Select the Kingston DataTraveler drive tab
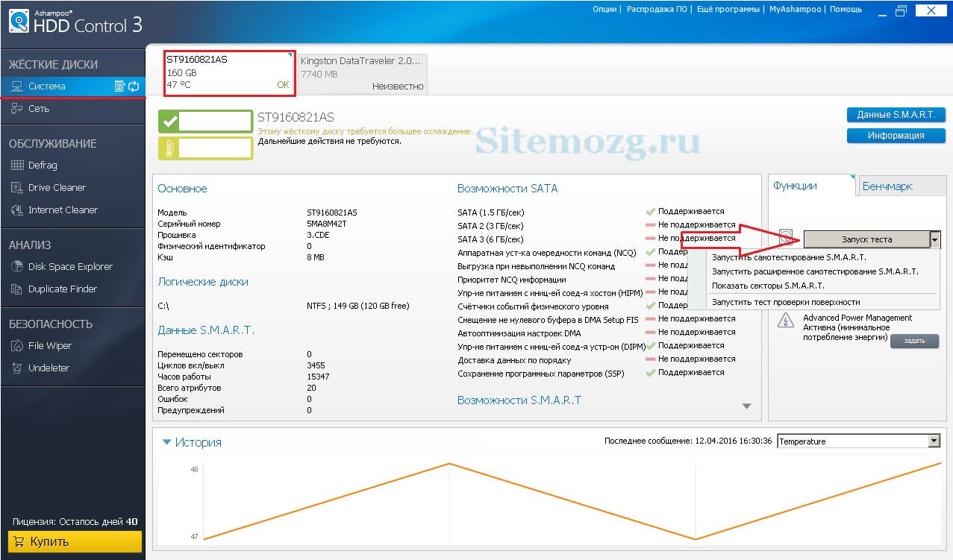The width and height of the screenshot is (953, 560). (x=362, y=74)
